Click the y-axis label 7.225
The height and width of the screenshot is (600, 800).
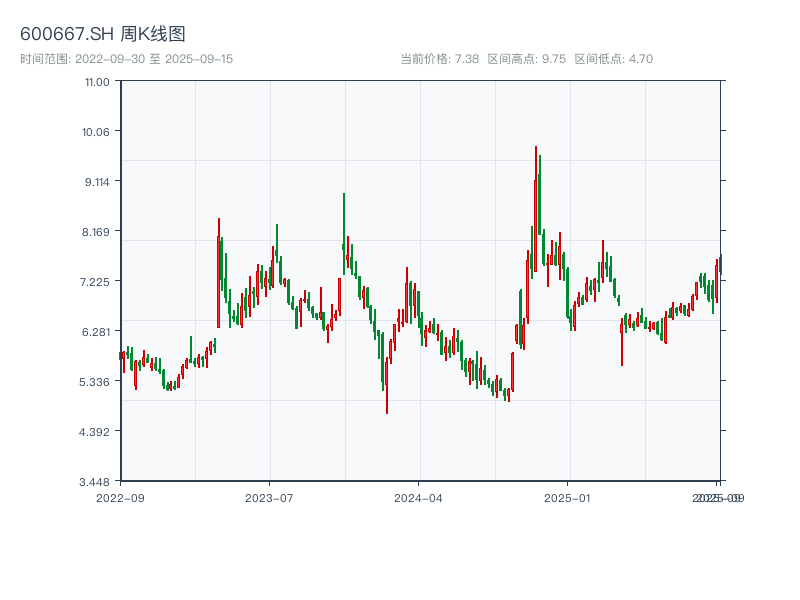pos(95,282)
